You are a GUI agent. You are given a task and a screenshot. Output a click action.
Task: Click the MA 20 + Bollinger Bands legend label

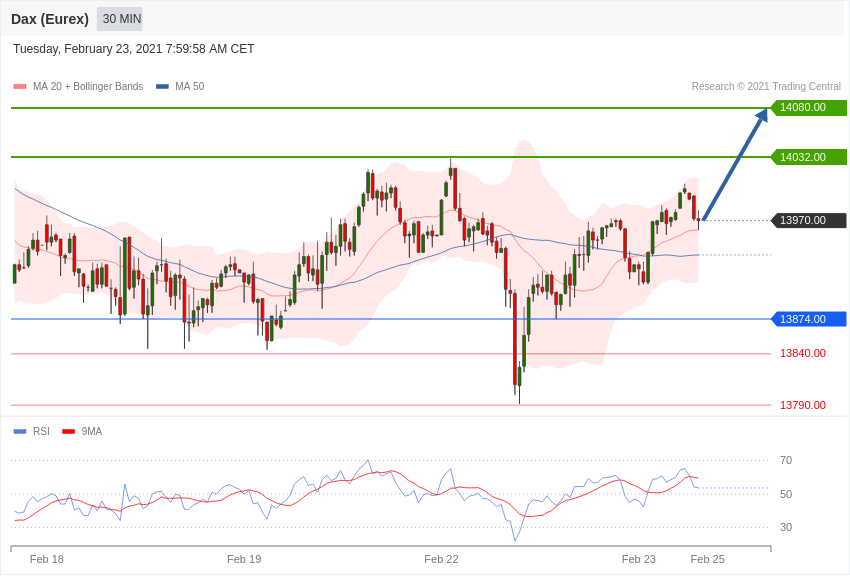point(88,86)
